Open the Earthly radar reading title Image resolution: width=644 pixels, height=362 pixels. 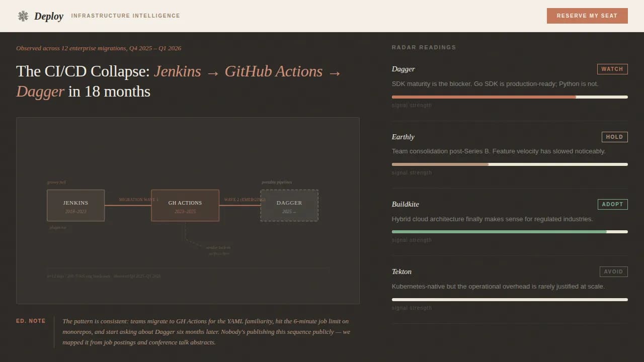click(403, 137)
